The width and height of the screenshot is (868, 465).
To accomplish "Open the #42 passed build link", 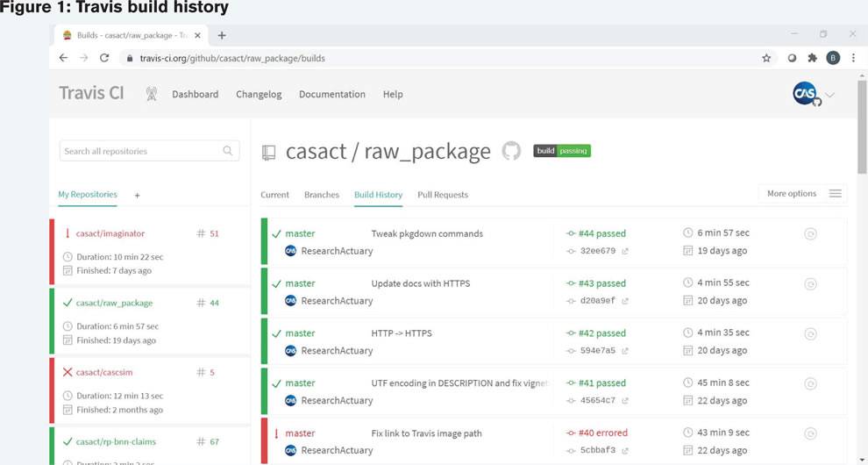I will pyautogui.click(x=602, y=333).
